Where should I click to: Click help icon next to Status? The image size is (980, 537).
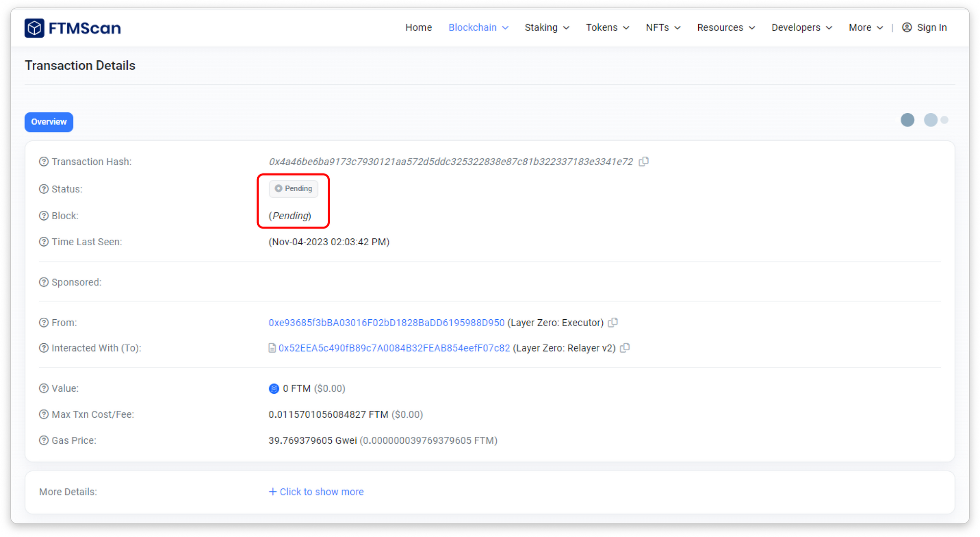(x=44, y=189)
